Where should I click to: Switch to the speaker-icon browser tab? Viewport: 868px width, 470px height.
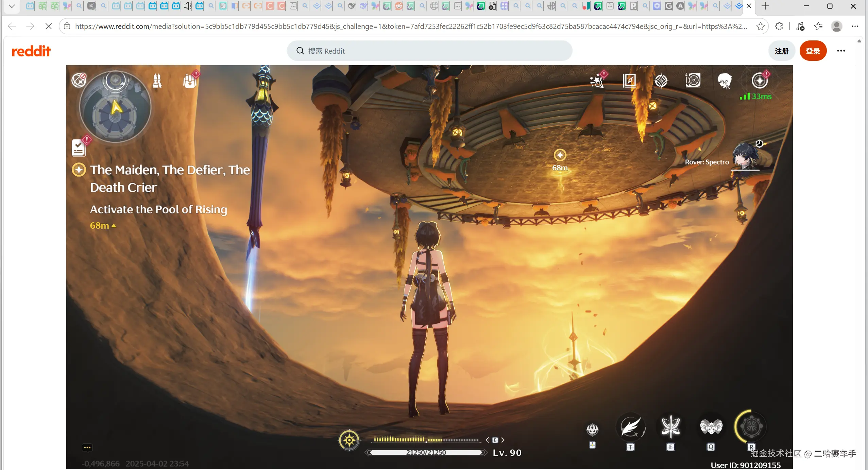(187, 6)
